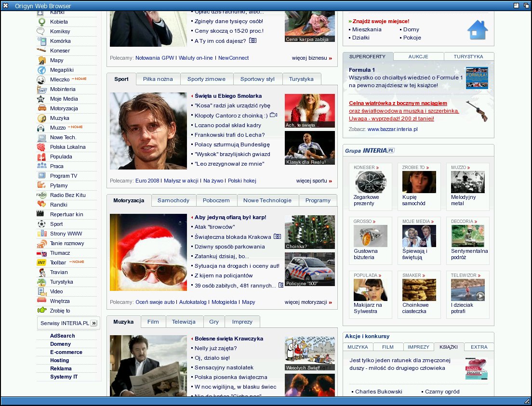Screen dimensions: 532x406
Task: Click the Polska Lokalna icon
Action: (41, 147)
